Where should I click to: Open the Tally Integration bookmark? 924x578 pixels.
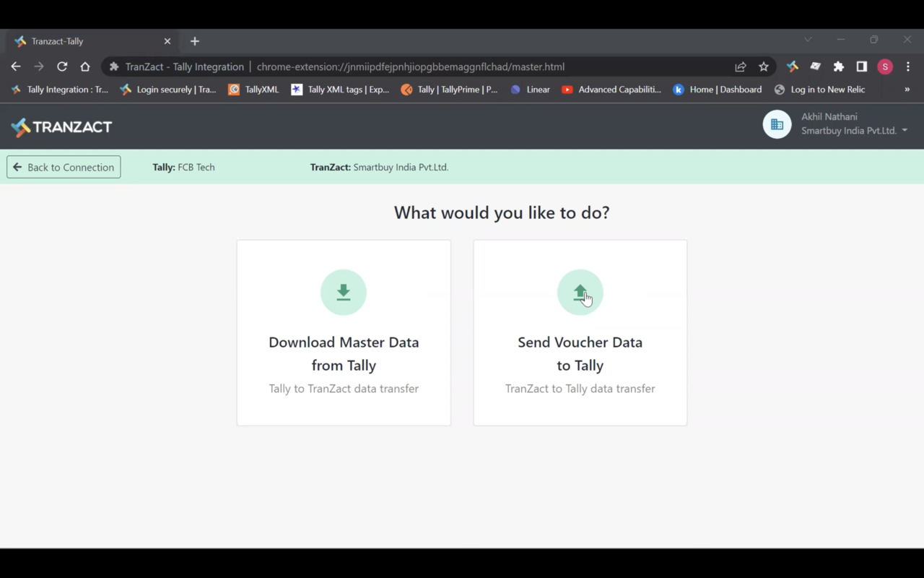(x=59, y=90)
